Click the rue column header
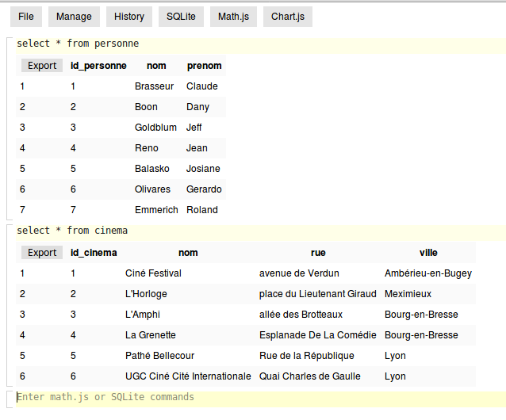 (318, 253)
